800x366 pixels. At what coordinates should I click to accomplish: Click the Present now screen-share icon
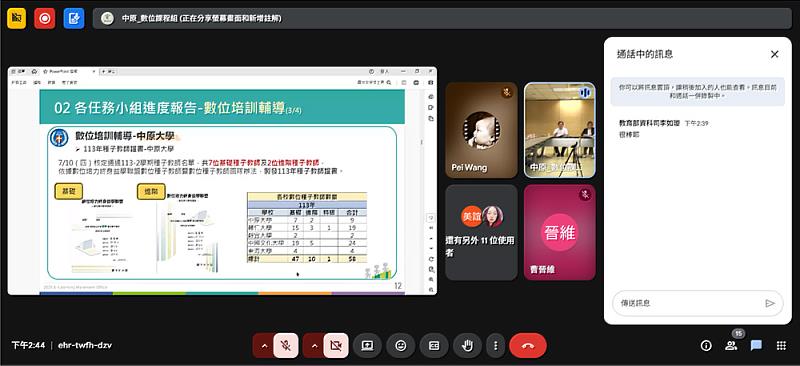pyautogui.click(x=367, y=346)
